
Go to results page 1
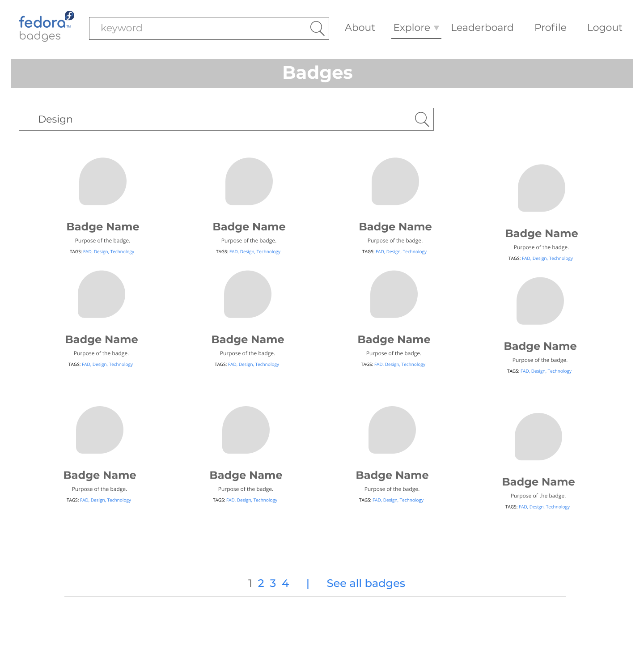[250, 583]
